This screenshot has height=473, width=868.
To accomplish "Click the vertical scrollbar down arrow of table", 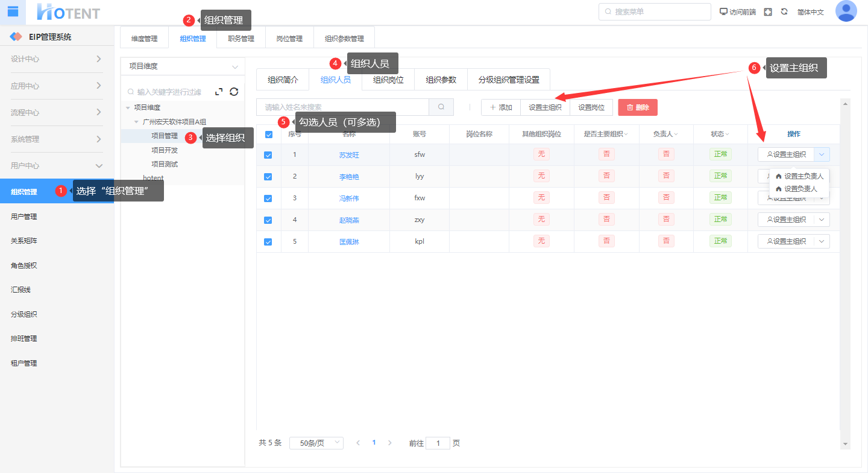I will pyautogui.click(x=845, y=444).
